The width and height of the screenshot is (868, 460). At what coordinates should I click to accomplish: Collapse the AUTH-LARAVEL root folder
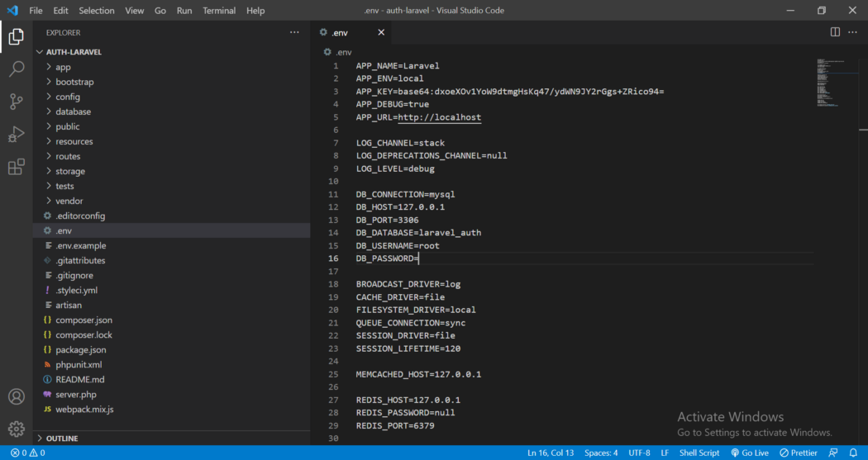click(x=172, y=52)
